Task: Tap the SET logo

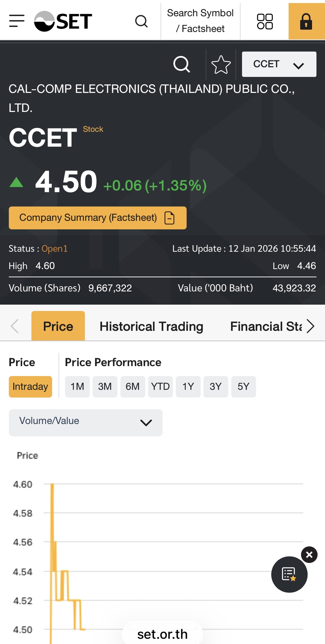Action: tap(63, 21)
